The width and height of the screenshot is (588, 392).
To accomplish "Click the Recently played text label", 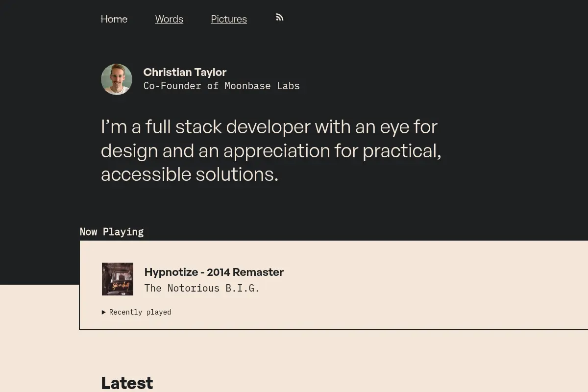I will pyautogui.click(x=140, y=312).
